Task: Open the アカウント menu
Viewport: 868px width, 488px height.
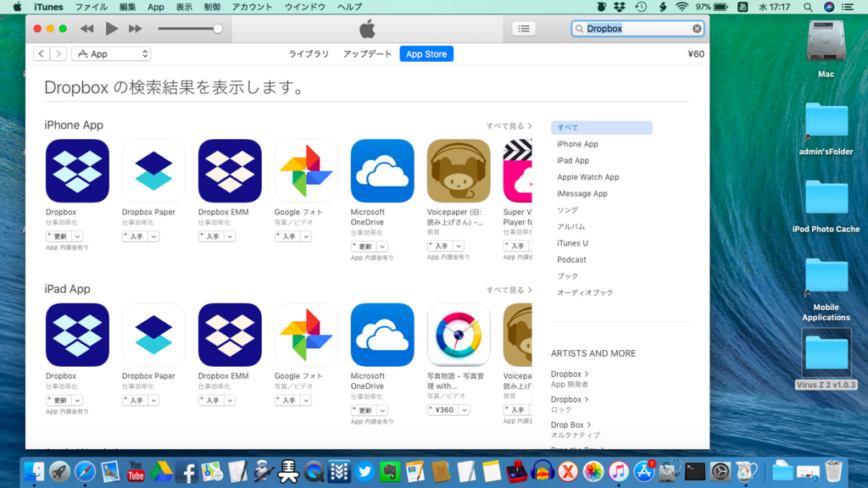Action: (x=252, y=7)
